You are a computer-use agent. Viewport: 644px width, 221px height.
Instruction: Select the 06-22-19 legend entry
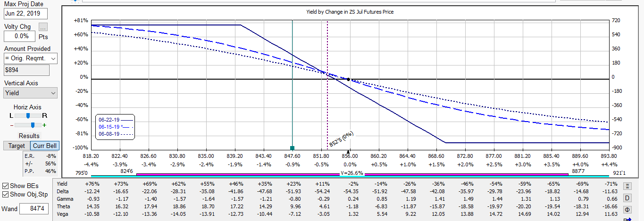[116, 120]
